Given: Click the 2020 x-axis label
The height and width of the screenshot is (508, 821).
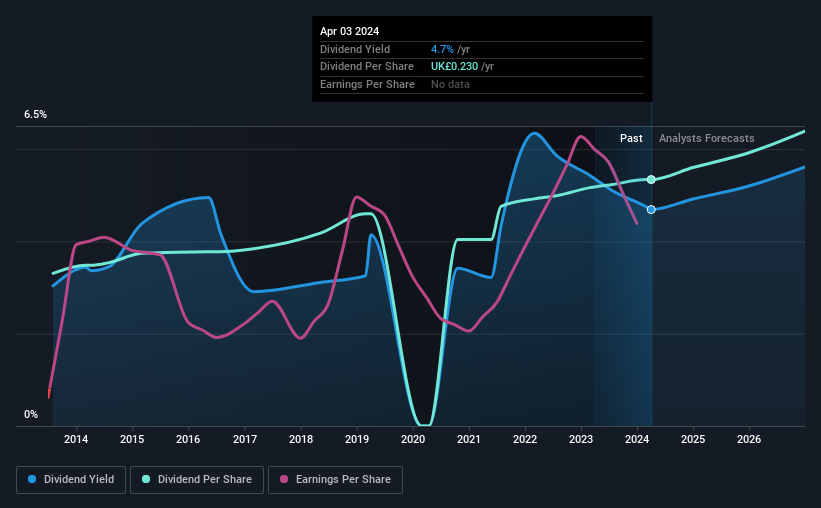Looking at the screenshot, I should click(x=413, y=439).
